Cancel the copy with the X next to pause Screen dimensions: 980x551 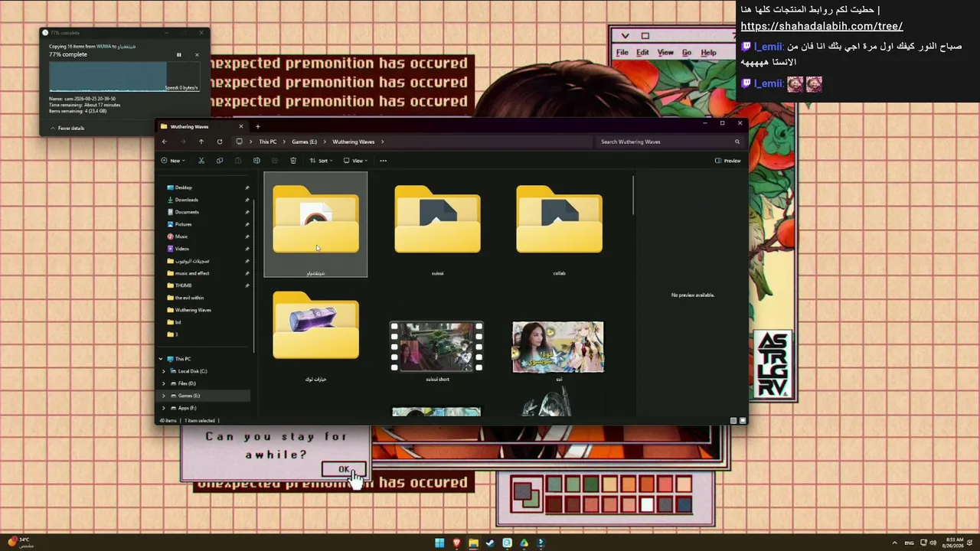tap(197, 54)
